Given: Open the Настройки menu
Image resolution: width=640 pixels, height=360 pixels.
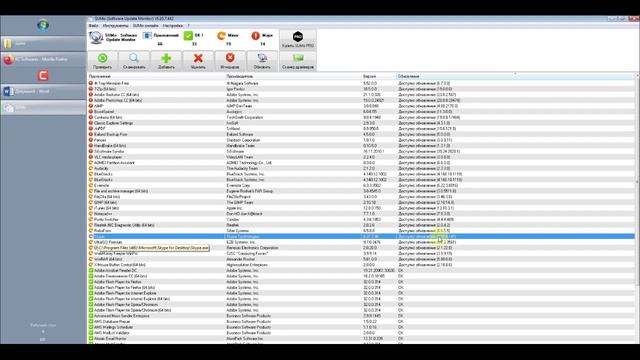Looking at the screenshot, I should (173, 26).
